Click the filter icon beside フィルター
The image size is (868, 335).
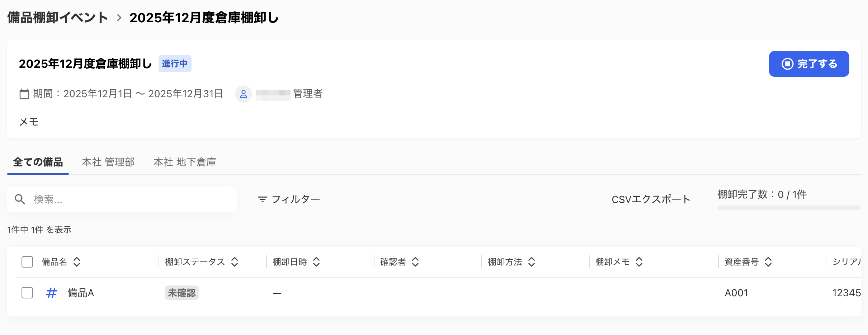pos(262,199)
